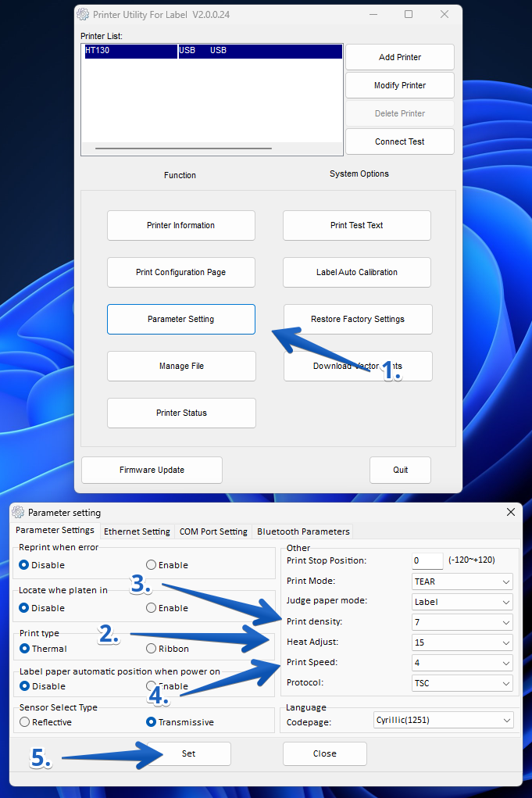Viewport: 532px width, 798px height.
Task: Open the Bluetooth Parameters tab
Action: point(303,531)
